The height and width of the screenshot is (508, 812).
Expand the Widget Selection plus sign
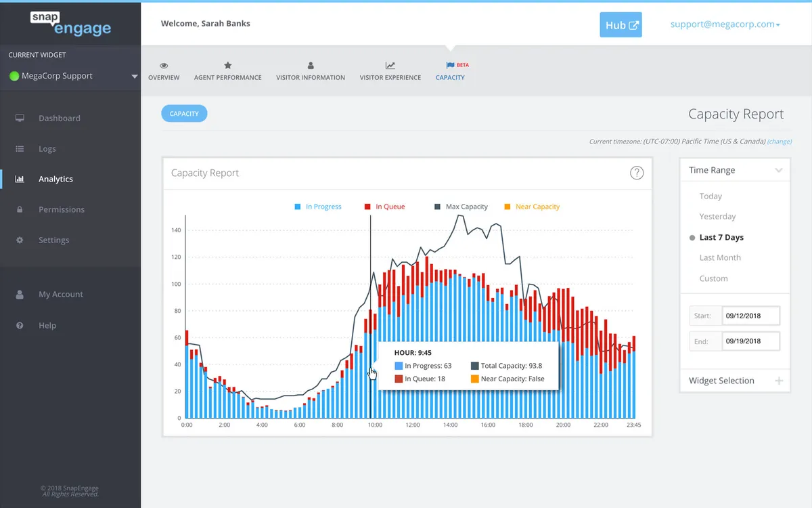(779, 381)
